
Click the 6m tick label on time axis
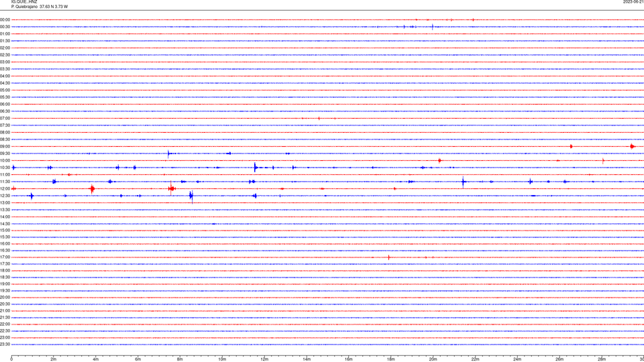[138, 359]
